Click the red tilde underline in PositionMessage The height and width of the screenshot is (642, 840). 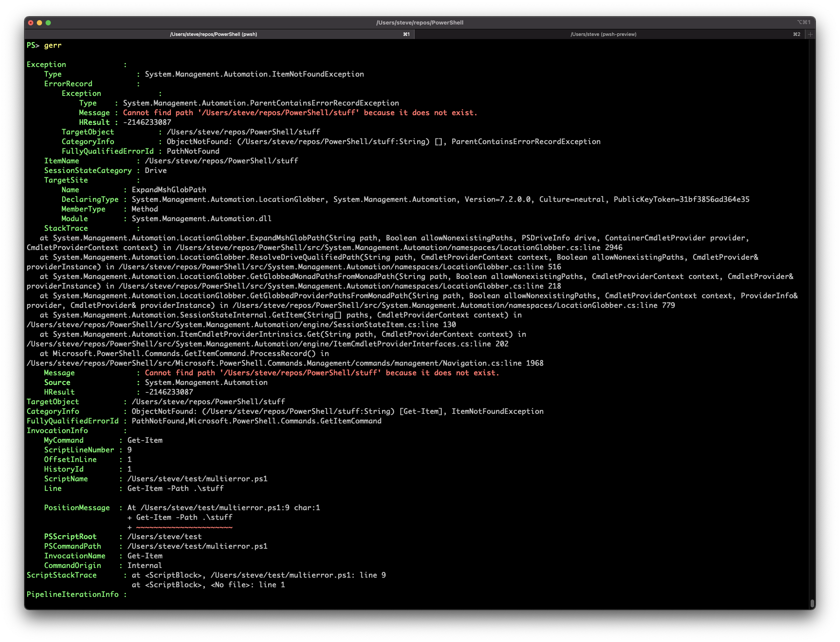(x=184, y=527)
